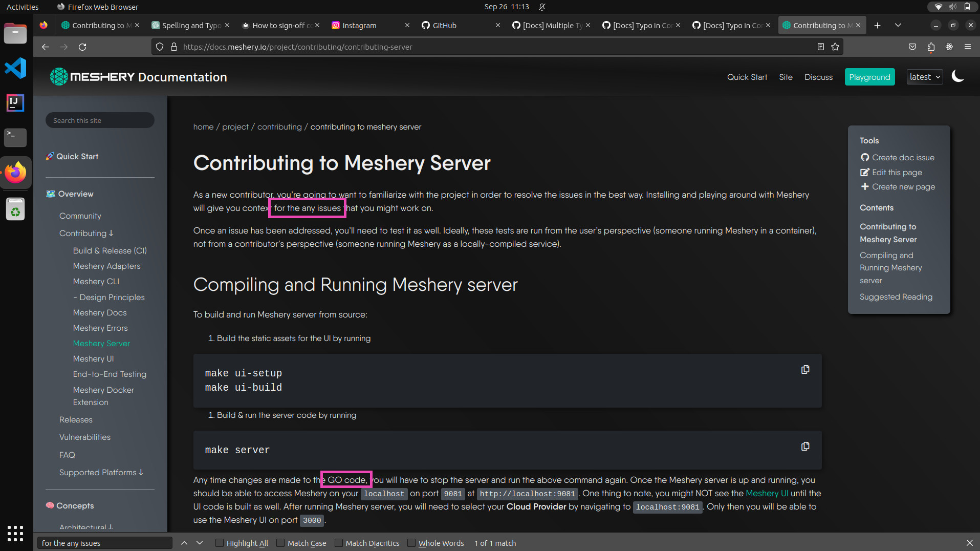The image size is (980, 551).
Task: Click the Search this site field
Action: pos(99,120)
